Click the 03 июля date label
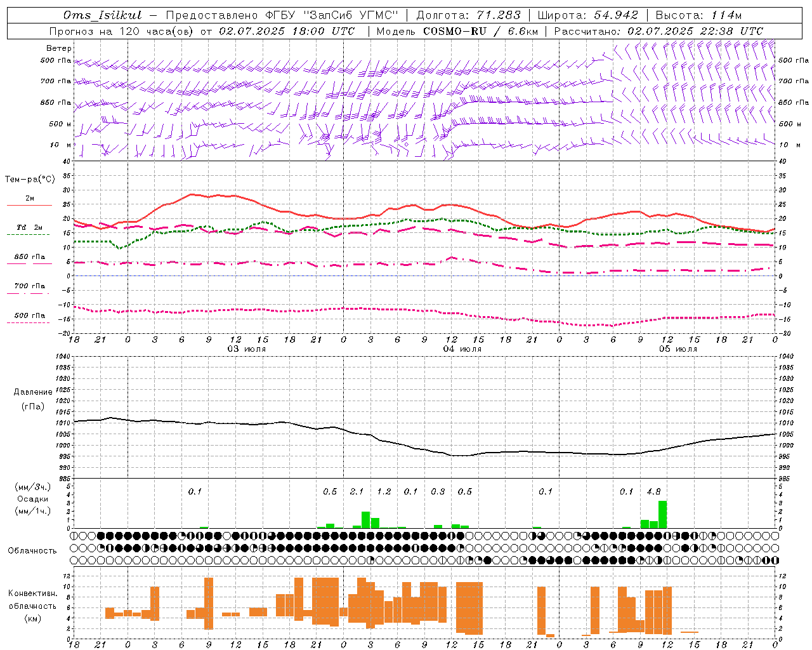The image size is (812, 650). click(247, 349)
